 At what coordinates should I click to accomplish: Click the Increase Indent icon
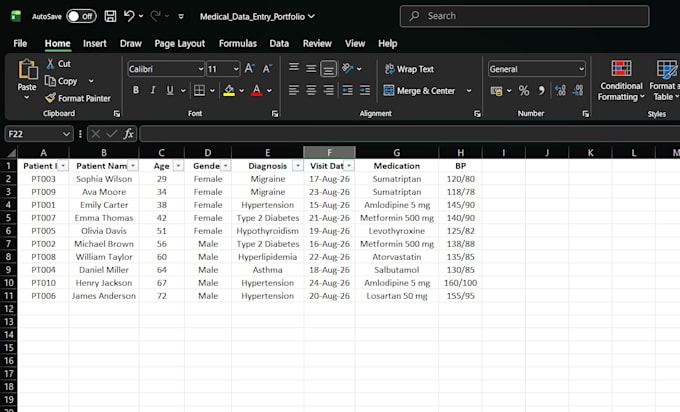coord(365,90)
